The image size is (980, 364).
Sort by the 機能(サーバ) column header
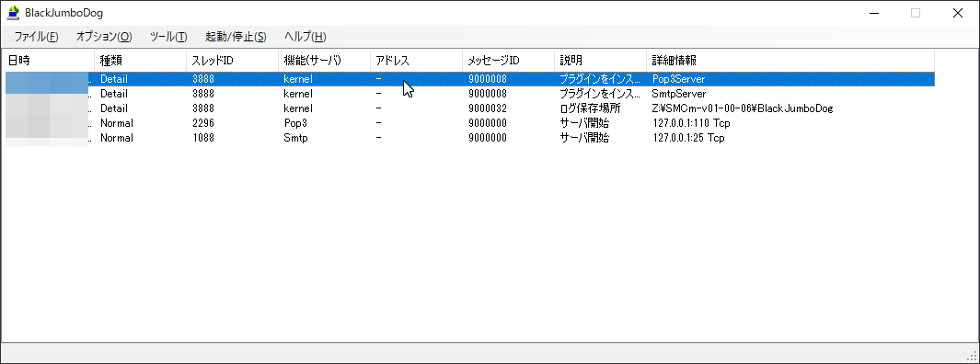pyautogui.click(x=325, y=61)
